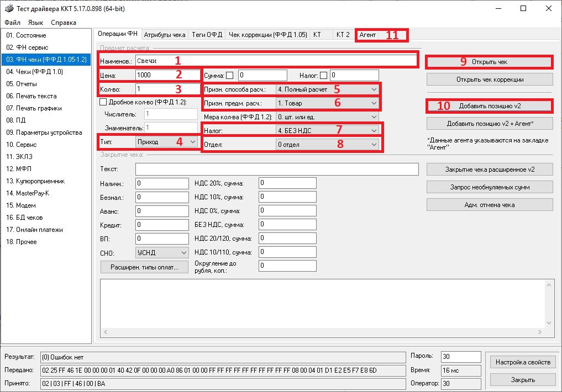Open the Агент tab
This screenshot has height=392, width=562.
[x=367, y=35]
